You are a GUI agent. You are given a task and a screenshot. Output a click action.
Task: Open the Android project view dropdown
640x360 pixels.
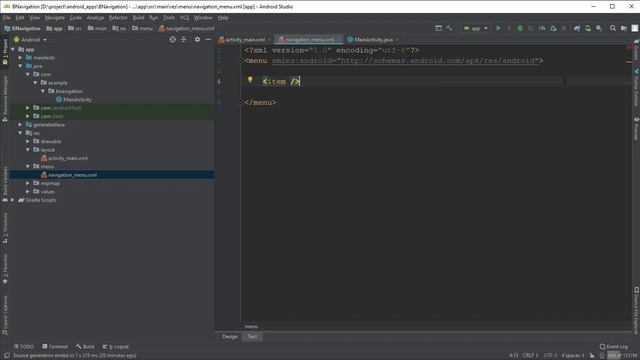(30, 40)
